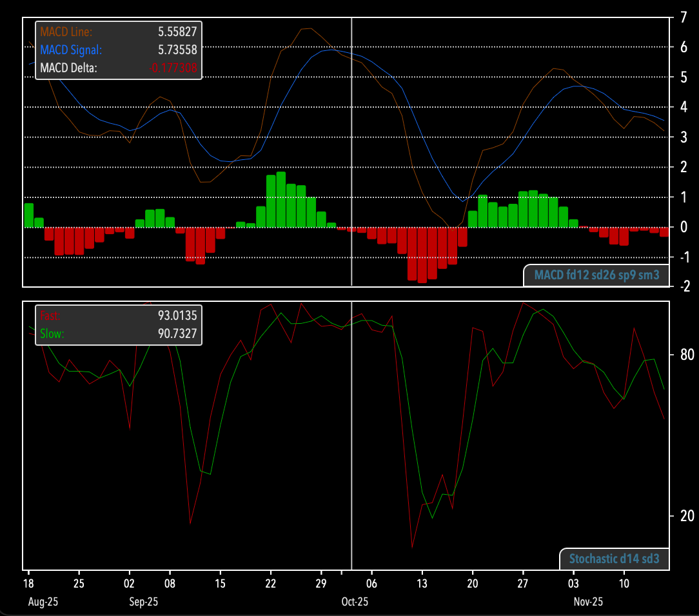
Task: Click the MACD fd12 sd26 sp9 sm3 label
Action: pos(596,276)
